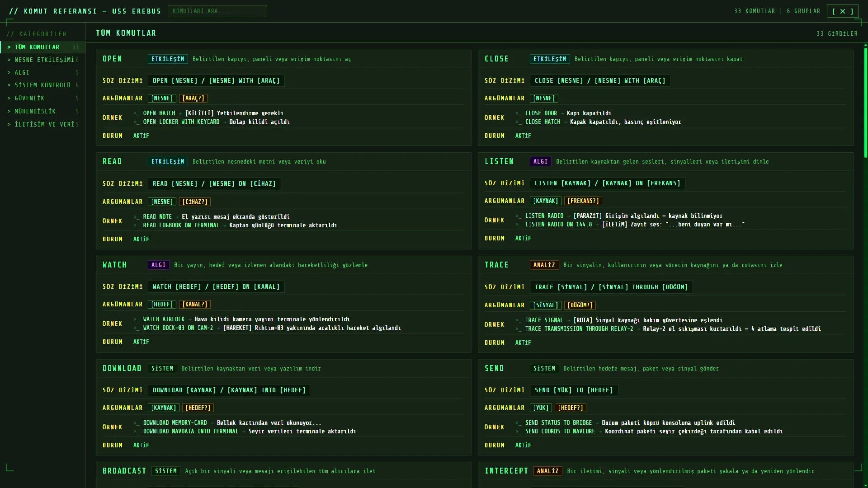Click the DOWNLOAD command heading

[122, 368]
